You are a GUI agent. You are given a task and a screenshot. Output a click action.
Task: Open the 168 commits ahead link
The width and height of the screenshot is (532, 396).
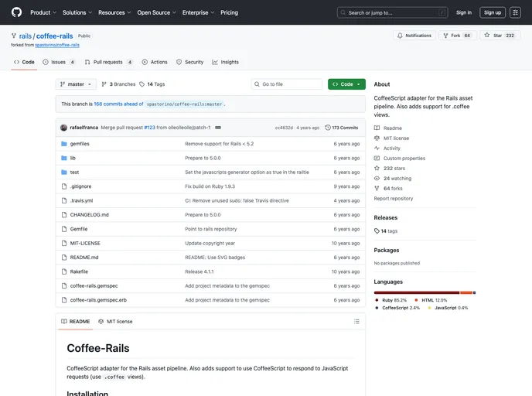118,104
